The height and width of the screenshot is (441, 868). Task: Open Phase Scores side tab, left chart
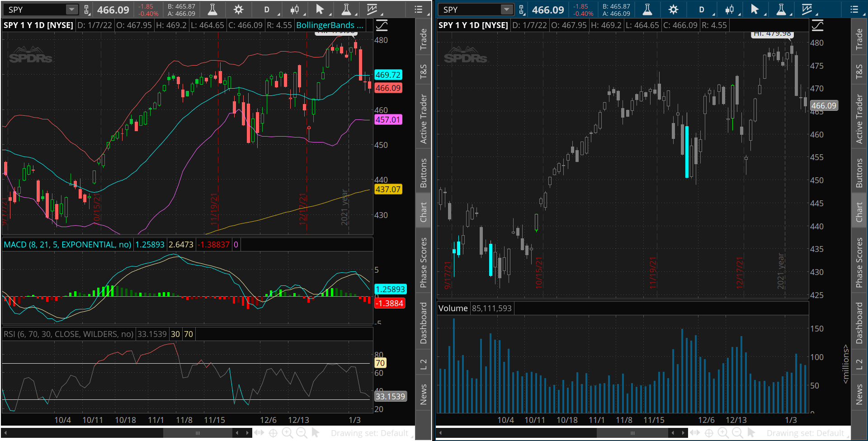[423, 262]
